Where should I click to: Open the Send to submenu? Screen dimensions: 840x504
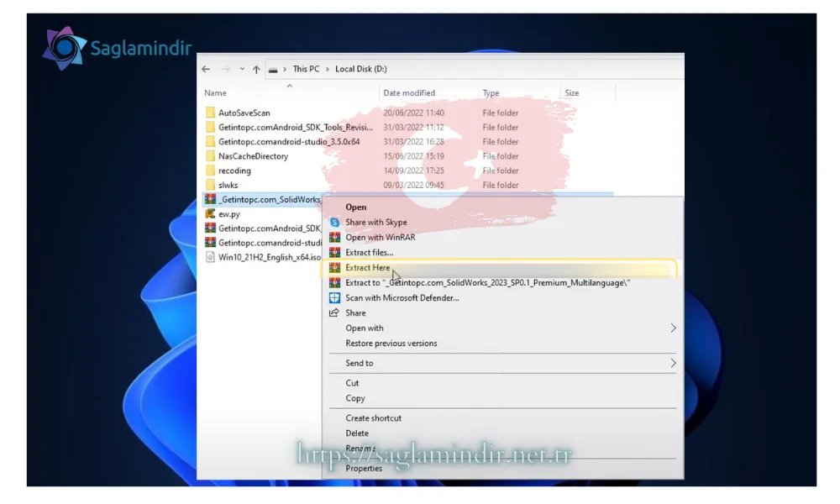coord(359,363)
